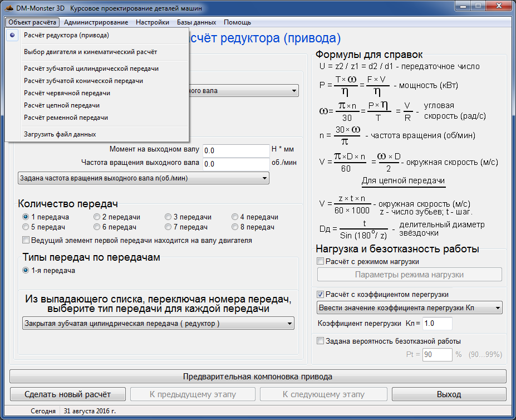Toggle Ведущий элемент первой передачи checkbox
This screenshot has height=420, width=516.
(26, 240)
